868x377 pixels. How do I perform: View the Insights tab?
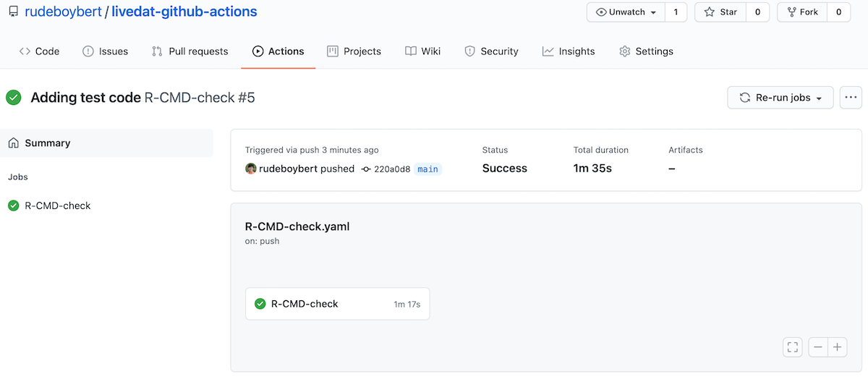coord(569,51)
